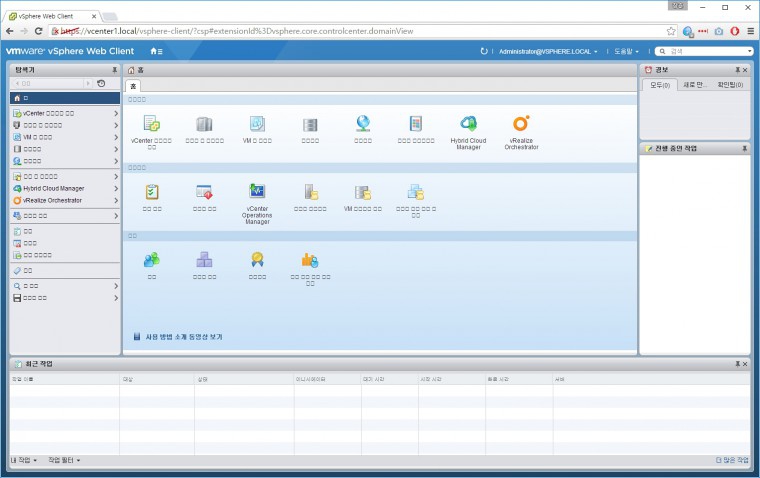Open the Administrator@VSPHERE.LOCAL user dropdown

[548, 51]
